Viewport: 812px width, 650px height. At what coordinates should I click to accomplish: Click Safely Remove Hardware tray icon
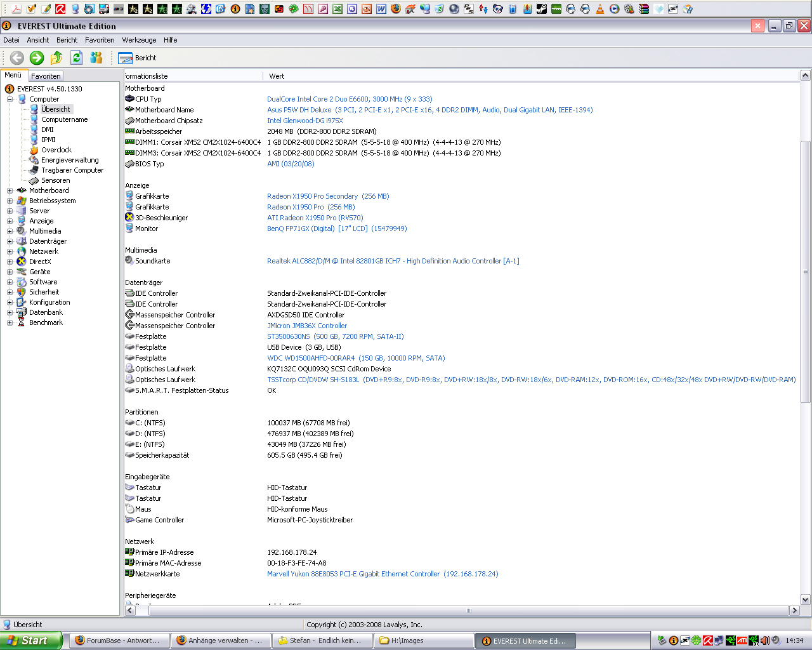tap(662, 640)
